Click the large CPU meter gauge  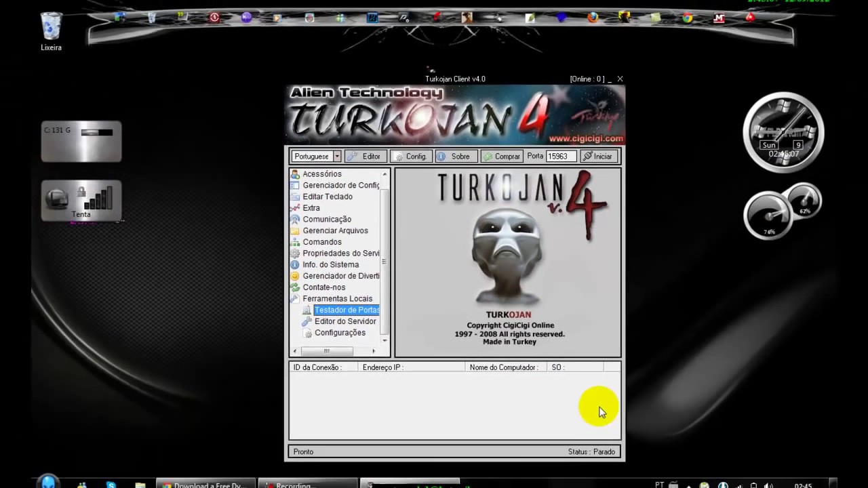[768, 216]
